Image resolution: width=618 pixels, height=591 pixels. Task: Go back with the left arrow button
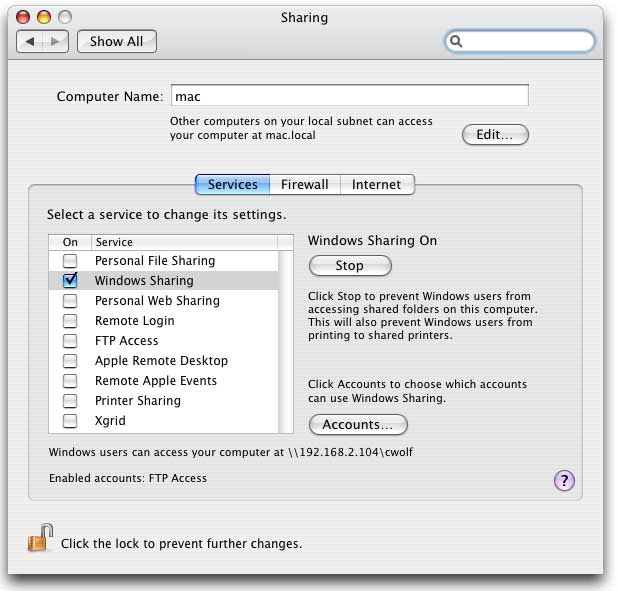pyautogui.click(x=31, y=41)
